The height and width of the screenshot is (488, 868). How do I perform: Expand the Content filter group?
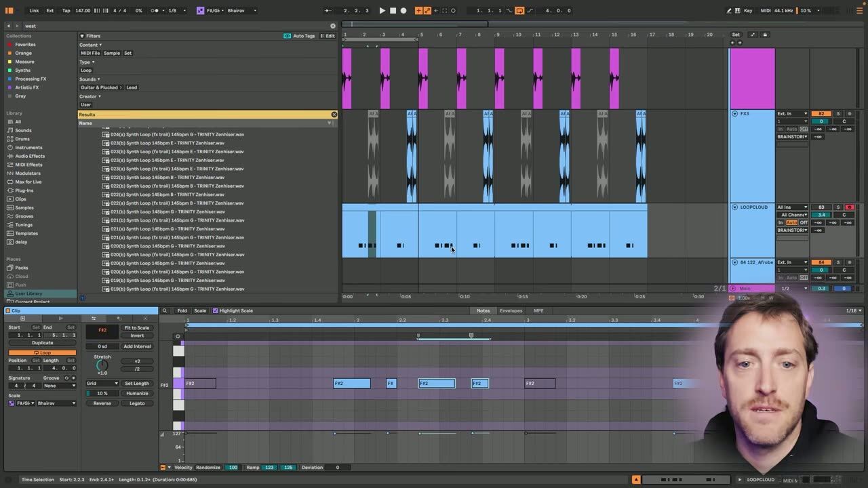point(90,45)
